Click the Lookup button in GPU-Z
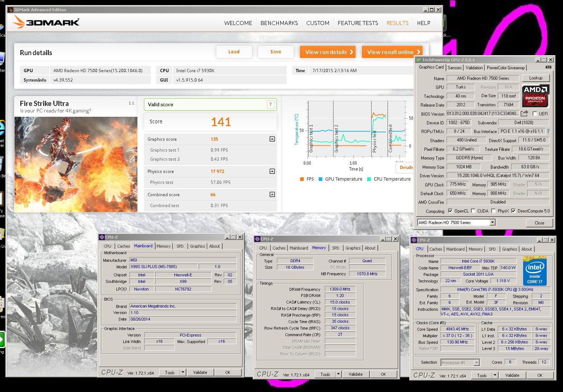Image resolution: width=563 pixels, height=392 pixels. pyautogui.click(x=536, y=78)
